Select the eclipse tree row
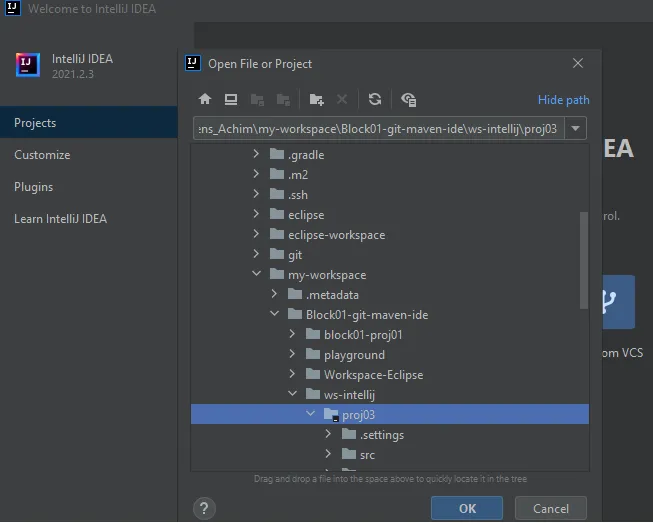 click(390, 214)
